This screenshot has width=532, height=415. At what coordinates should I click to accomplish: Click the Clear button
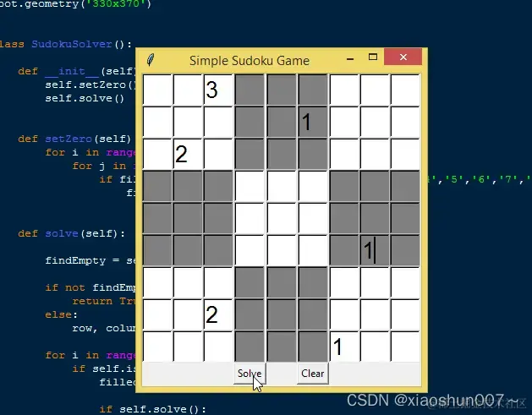[312, 374]
